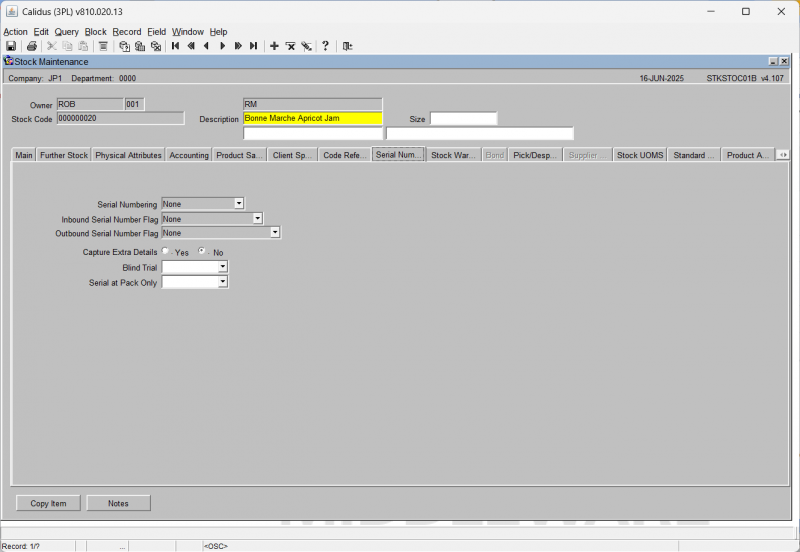This screenshot has height=552, width=800.
Task: Click the next block double-arrow icon
Action: [238, 46]
